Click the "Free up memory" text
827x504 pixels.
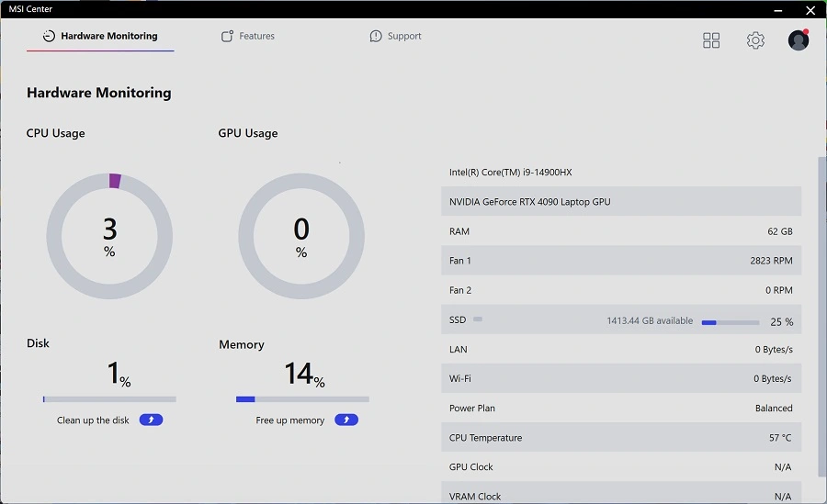[289, 420]
